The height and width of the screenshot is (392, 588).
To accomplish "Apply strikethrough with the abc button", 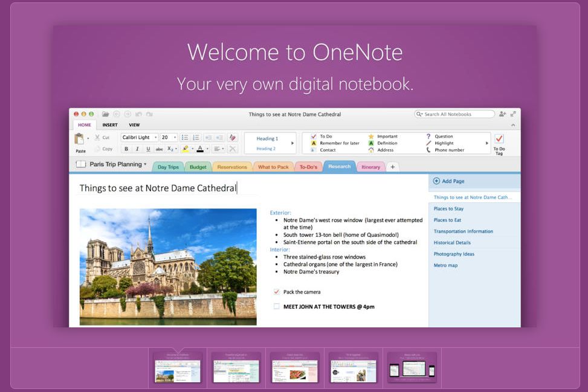I will point(159,149).
